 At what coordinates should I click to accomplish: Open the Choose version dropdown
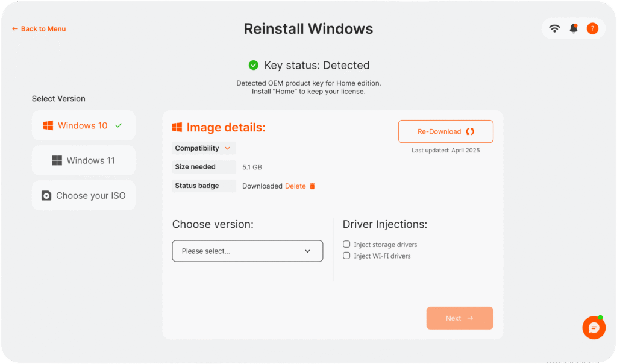247,251
